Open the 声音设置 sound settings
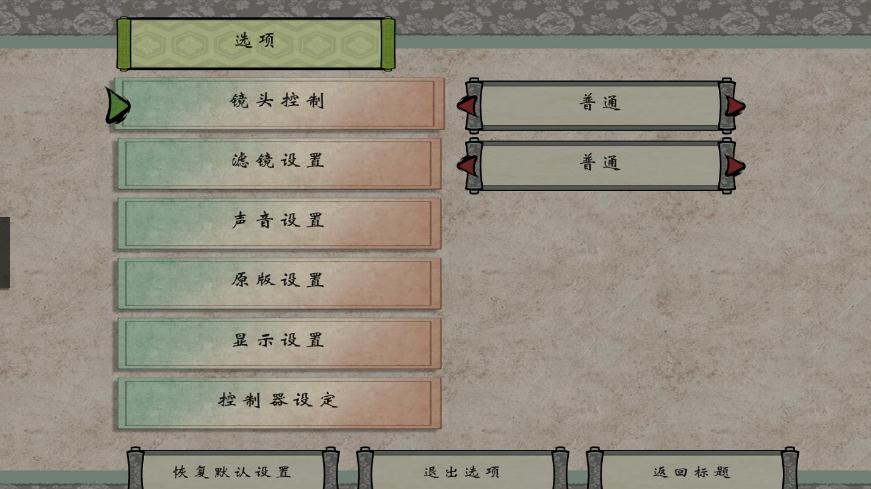 click(279, 223)
